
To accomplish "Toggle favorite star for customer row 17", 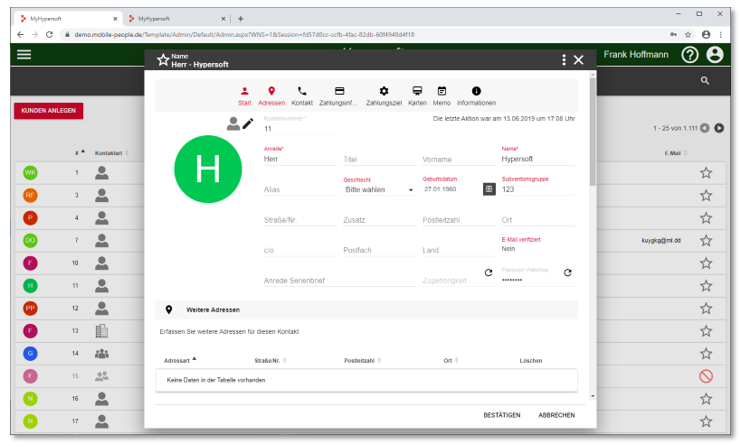I will click(706, 422).
